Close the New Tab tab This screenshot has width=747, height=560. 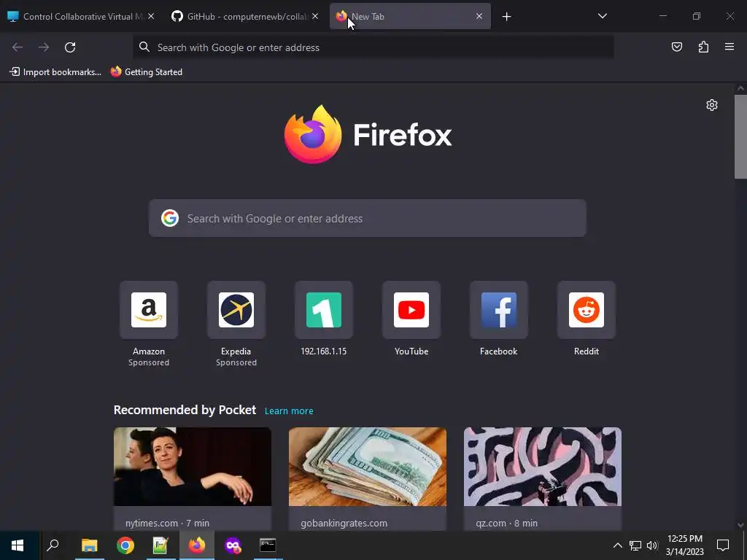point(479,16)
